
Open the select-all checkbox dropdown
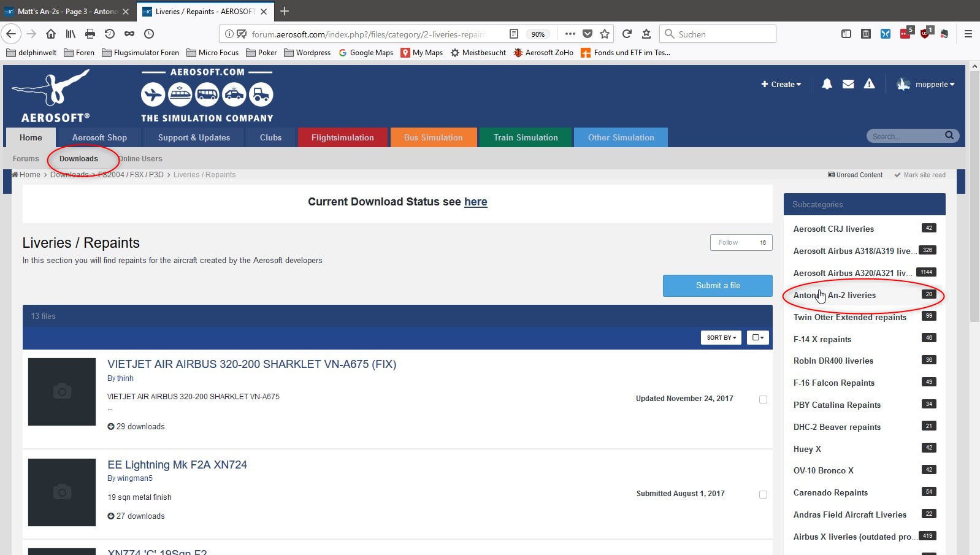pos(758,337)
